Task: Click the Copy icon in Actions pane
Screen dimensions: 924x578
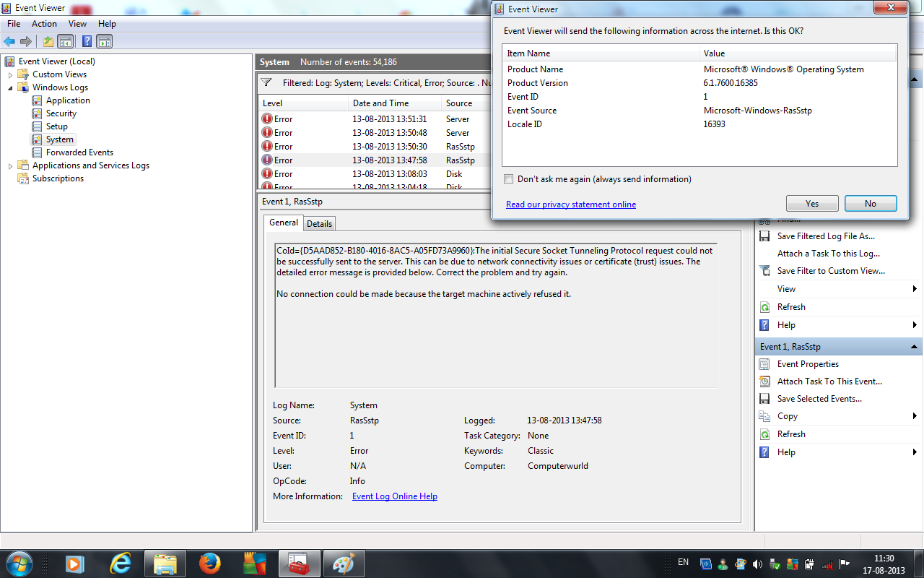Action: (x=764, y=416)
